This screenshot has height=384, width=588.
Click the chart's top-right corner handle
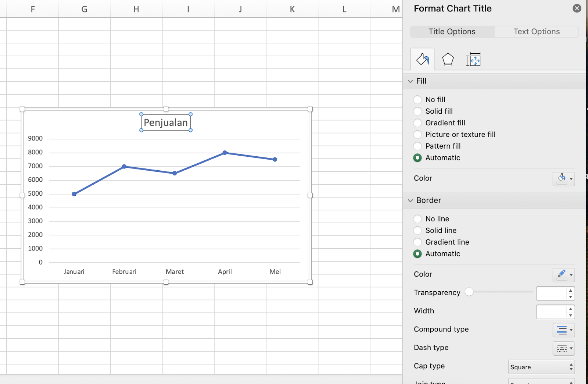pyautogui.click(x=310, y=109)
